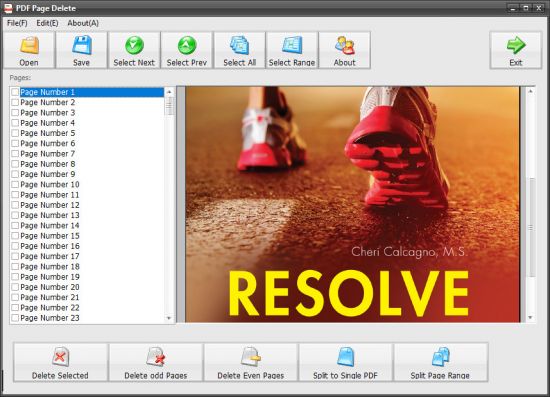550x397 pixels.
Task: Click the Select Range icon
Action: (x=292, y=45)
